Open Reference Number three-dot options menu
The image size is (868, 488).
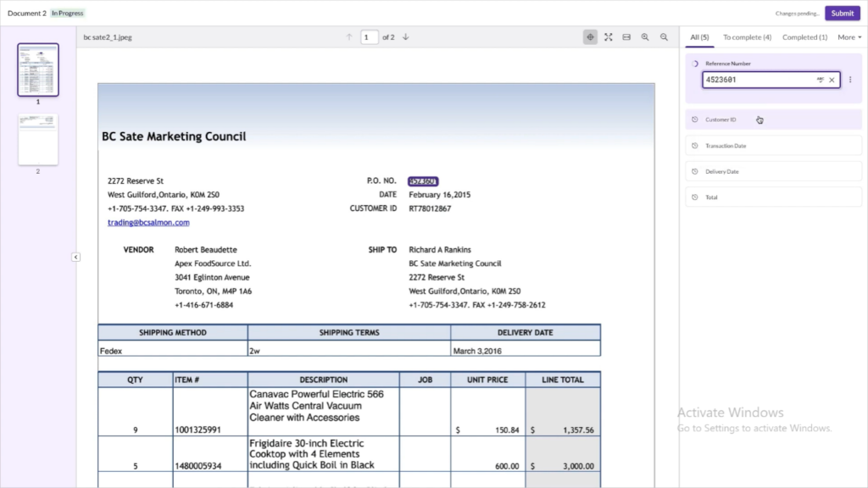(850, 80)
